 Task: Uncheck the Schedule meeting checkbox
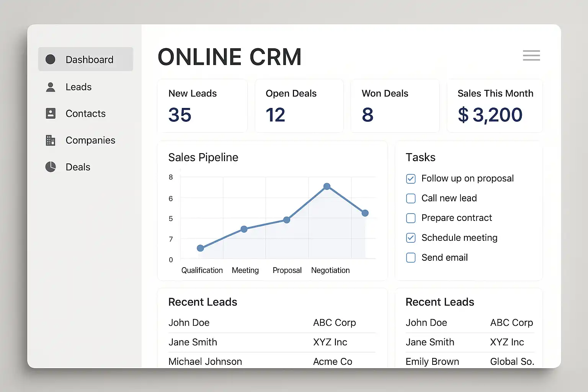click(x=411, y=238)
